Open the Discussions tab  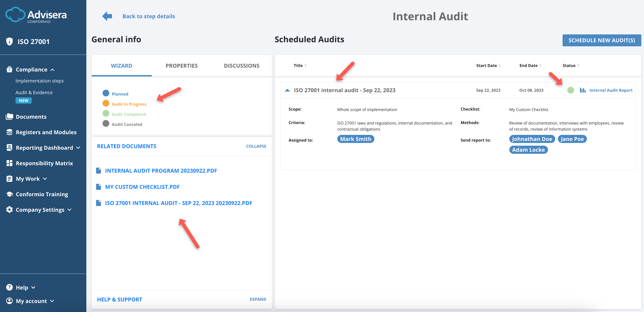coord(241,65)
